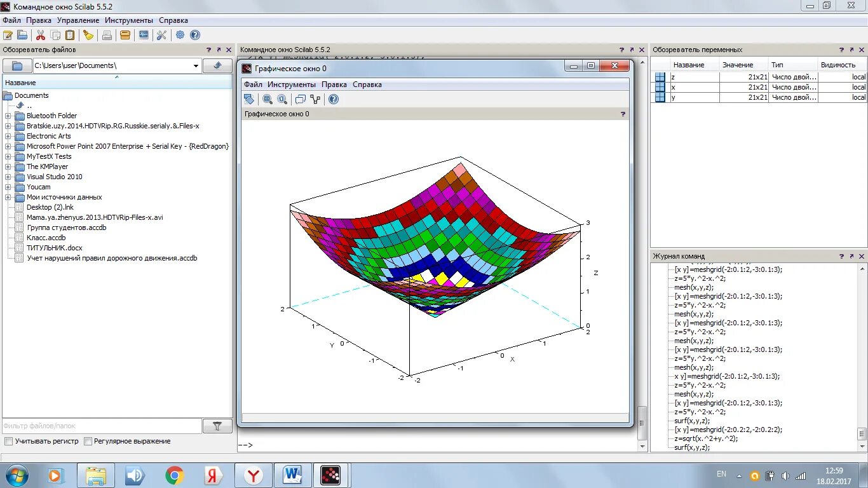Expand the Bluetooth Folder tree node
868x488 pixels.
tap(8, 116)
